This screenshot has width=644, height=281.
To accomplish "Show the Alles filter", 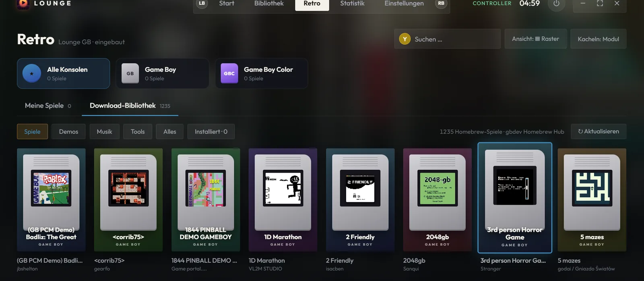I will click(170, 131).
